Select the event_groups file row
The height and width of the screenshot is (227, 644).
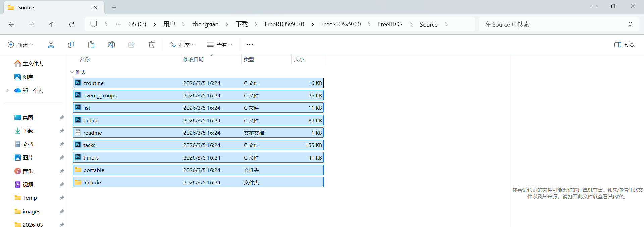[x=198, y=95]
